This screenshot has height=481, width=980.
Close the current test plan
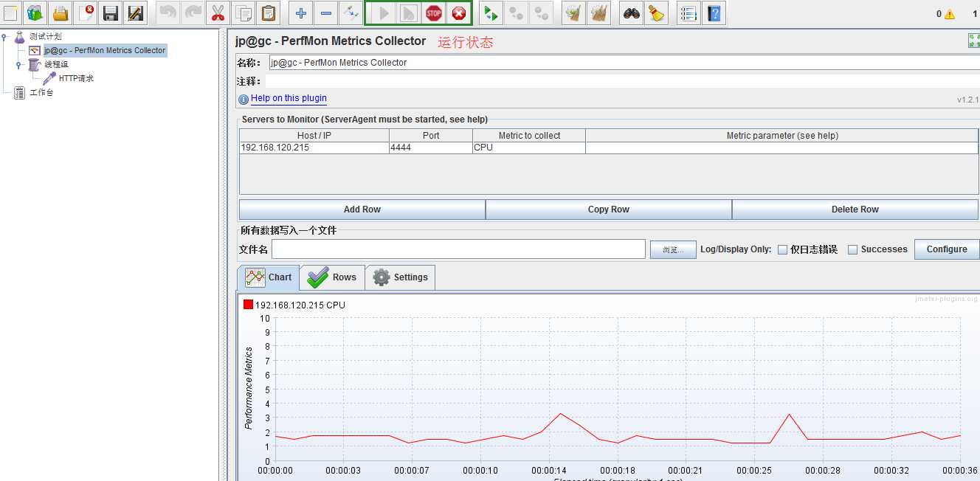pos(86,13)
